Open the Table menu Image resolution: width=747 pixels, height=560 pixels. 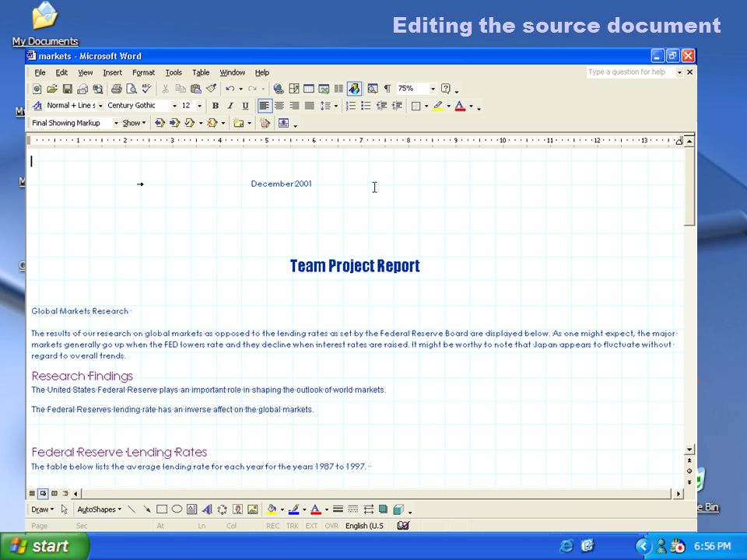pyautogui.click(x=201, y=72)
